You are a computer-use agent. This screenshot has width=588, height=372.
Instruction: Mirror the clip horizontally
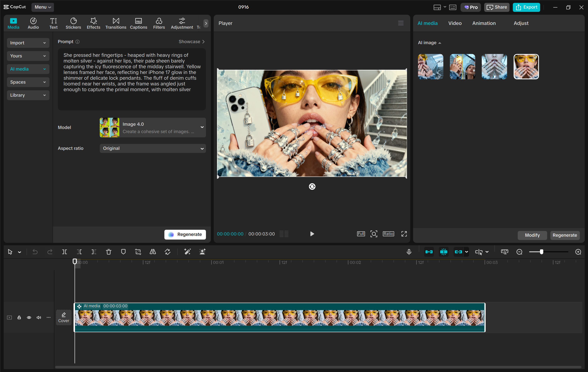pos(153,252)
